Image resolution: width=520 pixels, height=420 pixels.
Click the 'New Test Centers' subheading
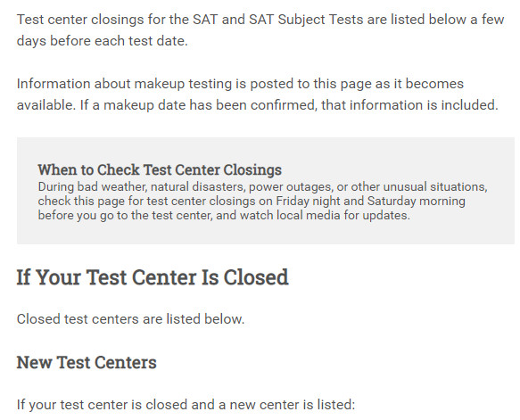click(x=87, y=362)
